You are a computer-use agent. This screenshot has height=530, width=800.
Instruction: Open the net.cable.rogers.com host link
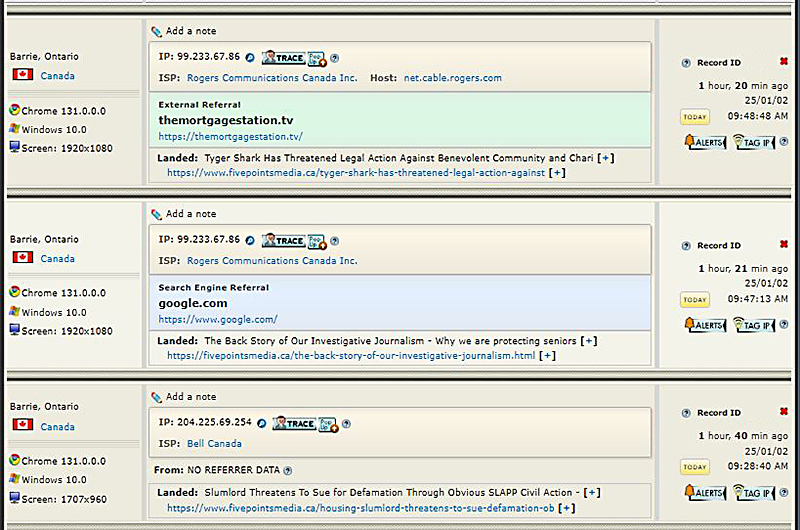[453, 78]
